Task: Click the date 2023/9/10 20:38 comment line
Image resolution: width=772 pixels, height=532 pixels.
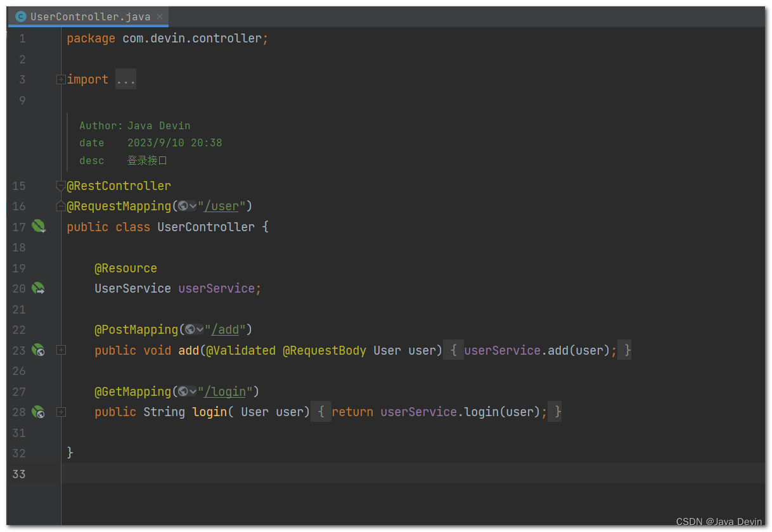Action: pyautogui.click(x=151, y=143)
